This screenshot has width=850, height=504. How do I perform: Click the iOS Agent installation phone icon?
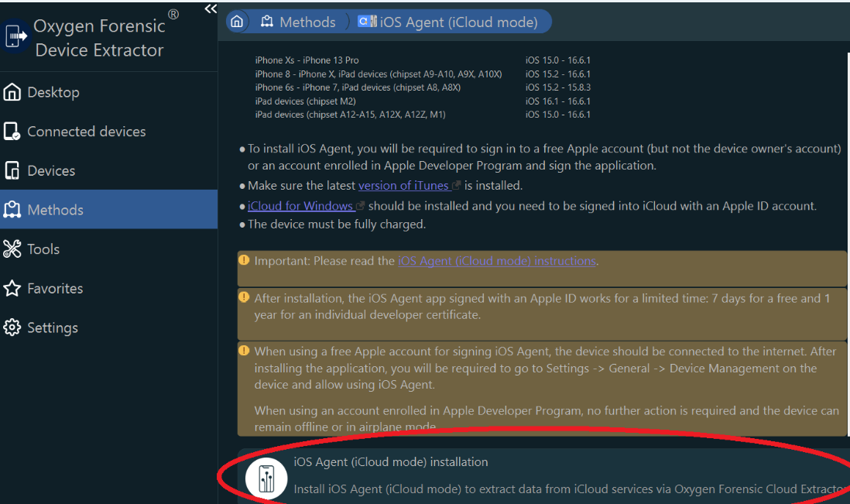coord(266,478)
